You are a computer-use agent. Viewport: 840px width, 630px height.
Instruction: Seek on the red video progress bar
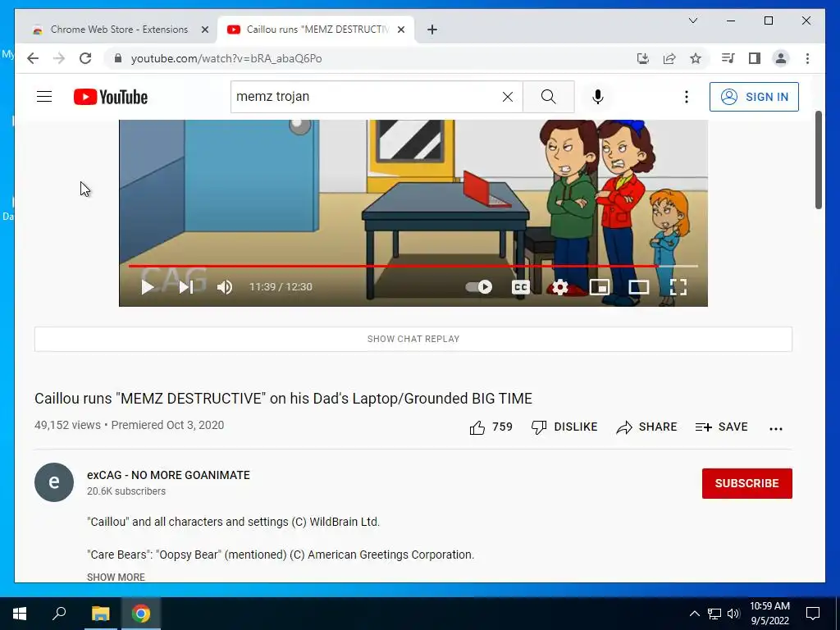413,266
